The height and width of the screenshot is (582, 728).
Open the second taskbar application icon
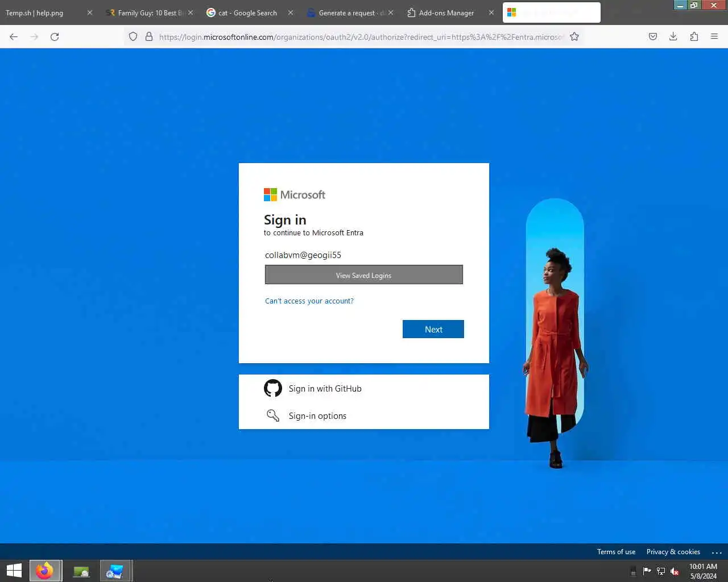tap(81, 571)
